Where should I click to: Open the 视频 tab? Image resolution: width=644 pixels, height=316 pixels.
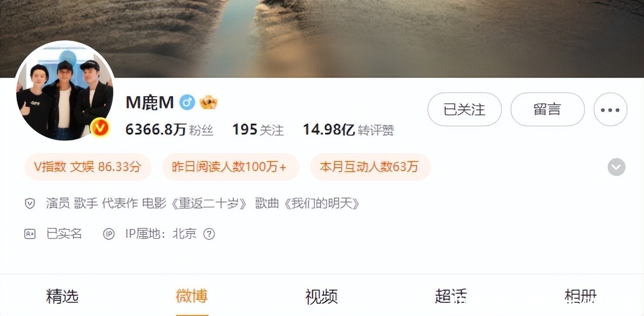(321, 297)
